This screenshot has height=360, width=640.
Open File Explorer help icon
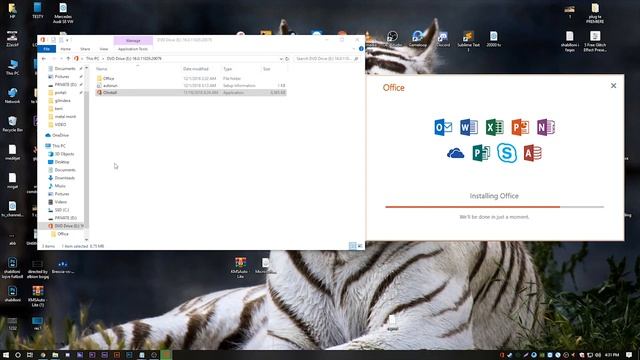tap(361, 49)
